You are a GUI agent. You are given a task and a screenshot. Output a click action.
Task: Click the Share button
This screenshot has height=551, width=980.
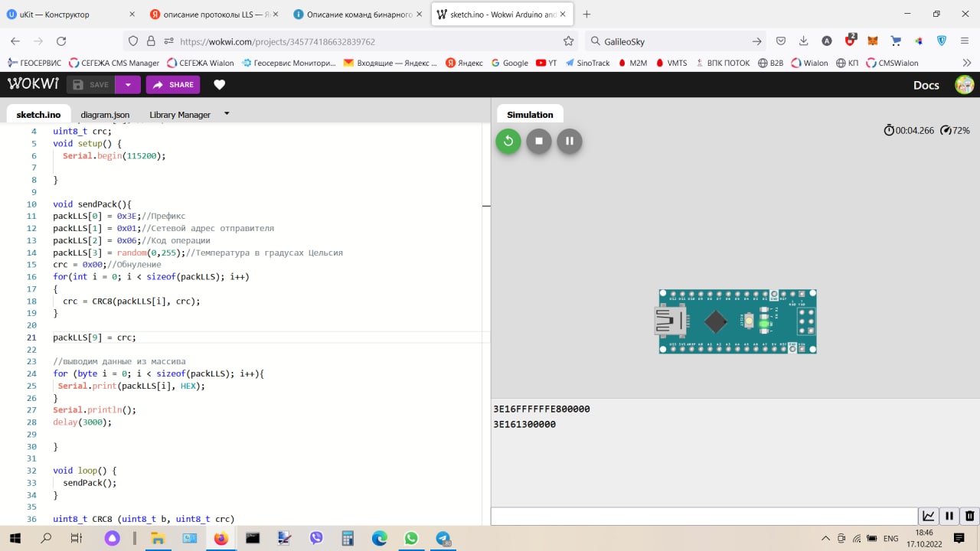173,85
